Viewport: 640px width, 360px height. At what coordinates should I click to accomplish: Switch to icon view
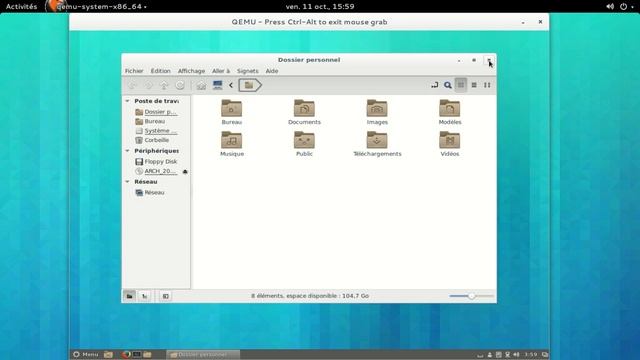pos(461,85)
